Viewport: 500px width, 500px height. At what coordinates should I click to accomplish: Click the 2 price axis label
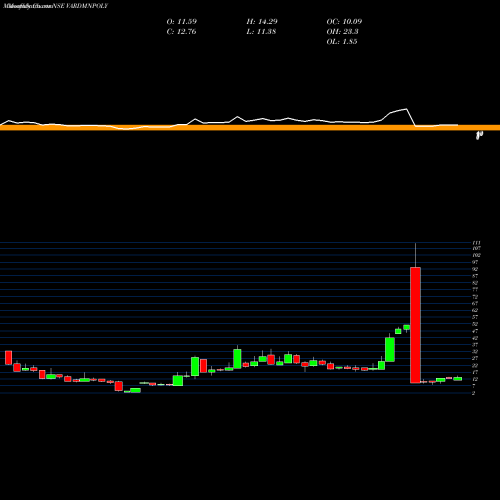474,393
